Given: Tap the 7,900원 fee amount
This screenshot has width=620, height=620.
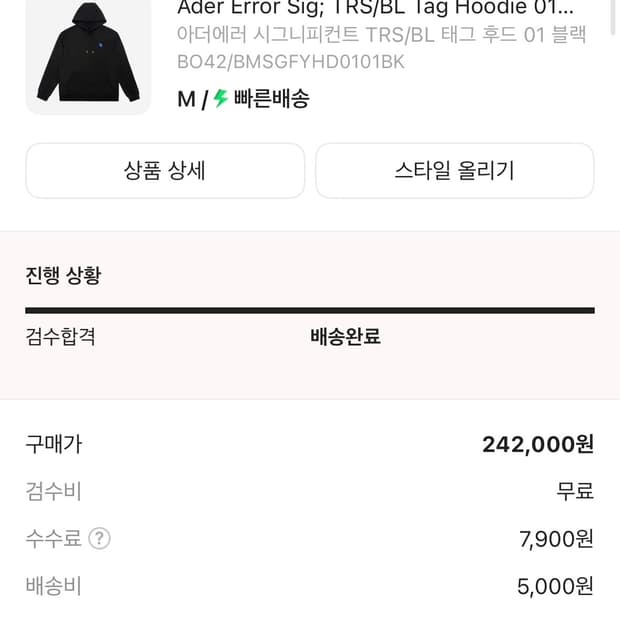Looking at the screenshot, I should (x=556, y=539).
